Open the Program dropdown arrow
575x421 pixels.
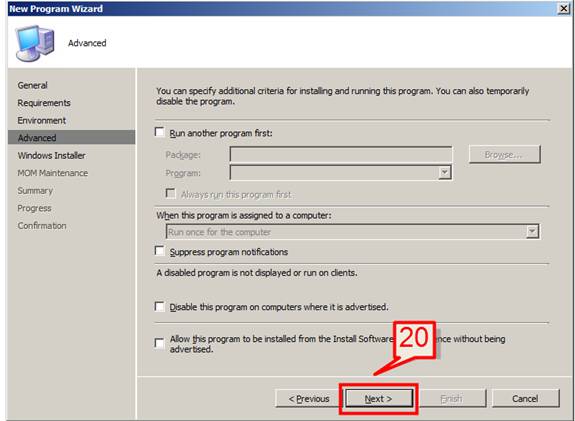point(444,172)
